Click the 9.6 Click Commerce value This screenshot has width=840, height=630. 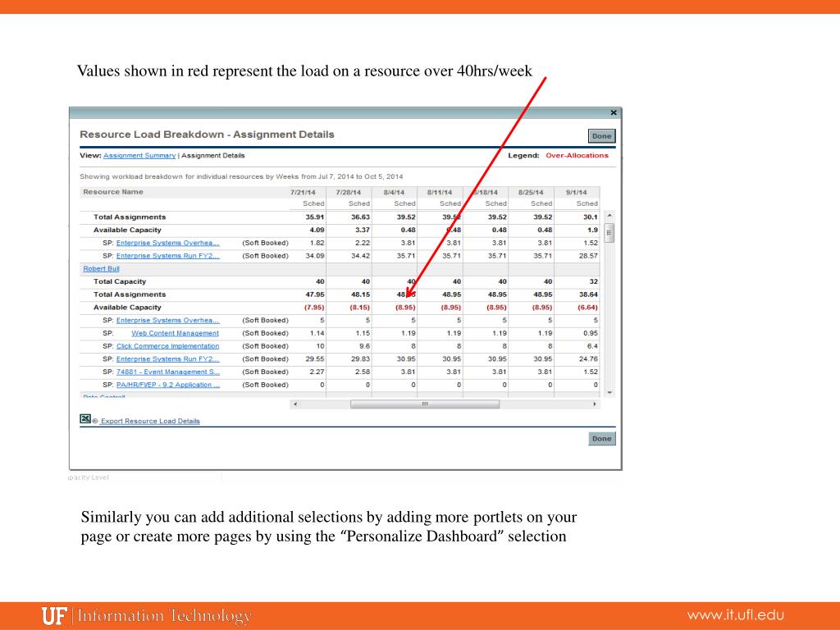(x=365, y=346)
